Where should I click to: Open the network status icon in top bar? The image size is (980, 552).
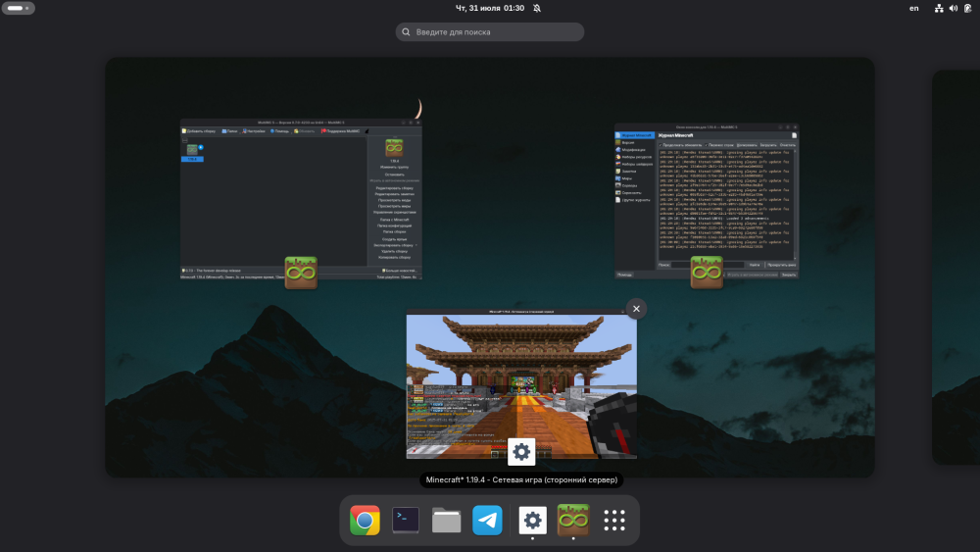point(939,8)
